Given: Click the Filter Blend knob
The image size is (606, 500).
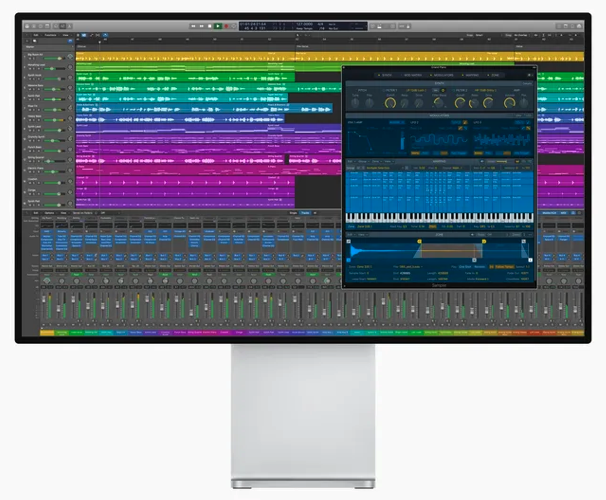Looking at the screenshot, I should [x=439, y=103].
